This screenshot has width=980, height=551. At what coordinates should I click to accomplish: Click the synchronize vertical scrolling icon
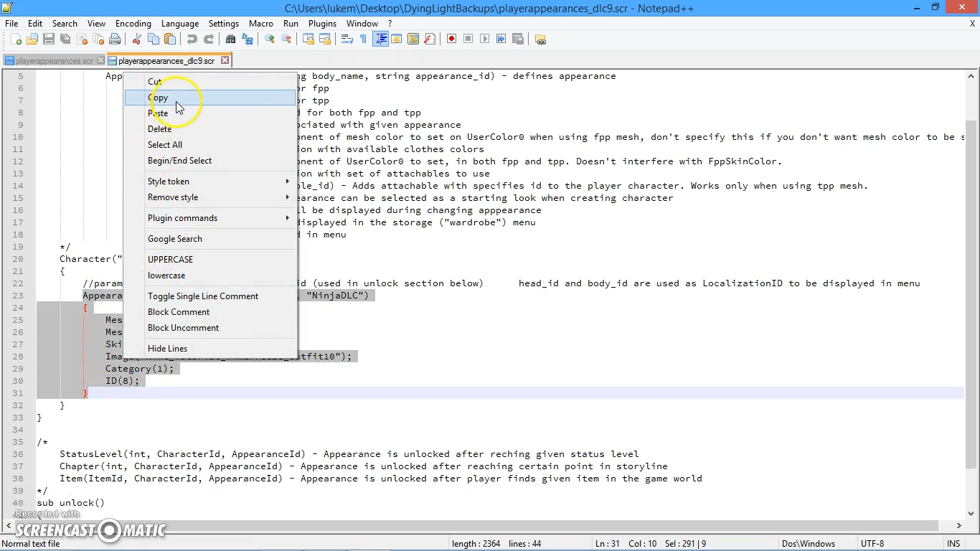(308, 39)
